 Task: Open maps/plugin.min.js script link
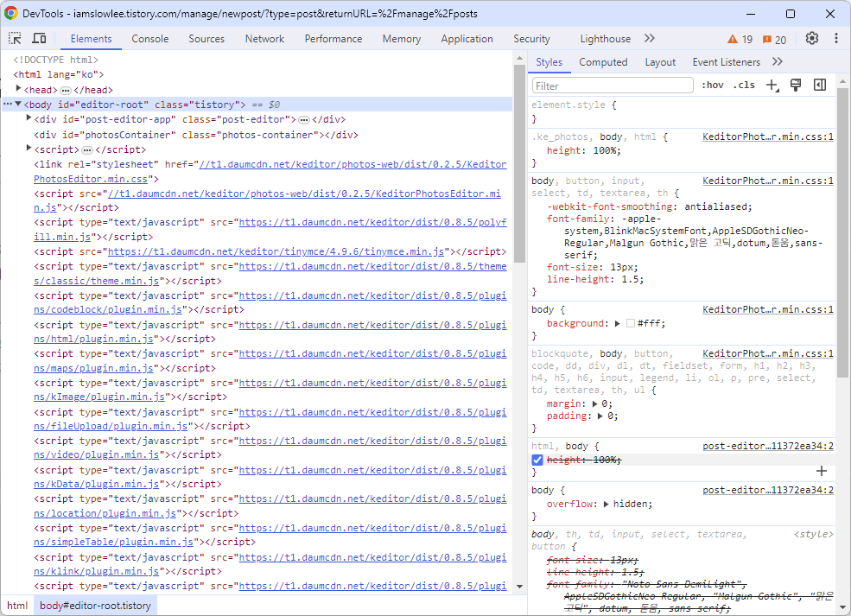pos(270,361)
